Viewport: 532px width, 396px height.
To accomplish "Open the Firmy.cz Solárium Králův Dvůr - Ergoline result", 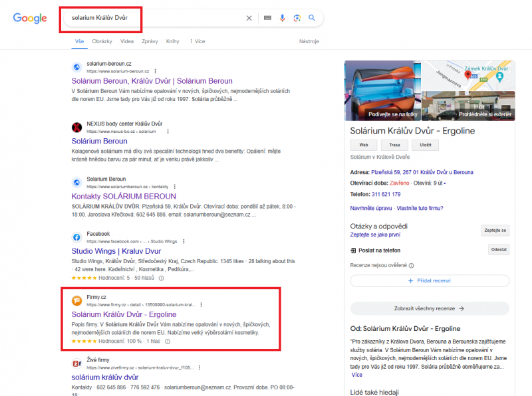I will coord(124,314).
